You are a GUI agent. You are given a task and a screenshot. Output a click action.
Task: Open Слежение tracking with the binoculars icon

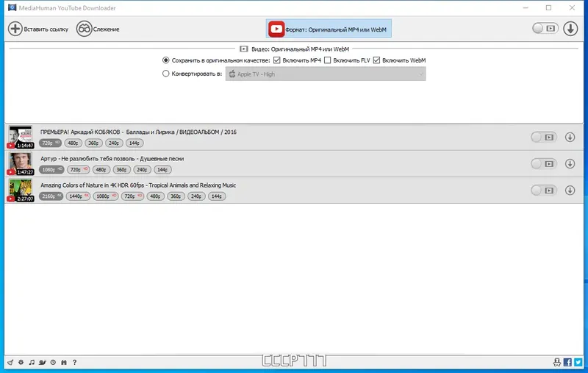84,29
